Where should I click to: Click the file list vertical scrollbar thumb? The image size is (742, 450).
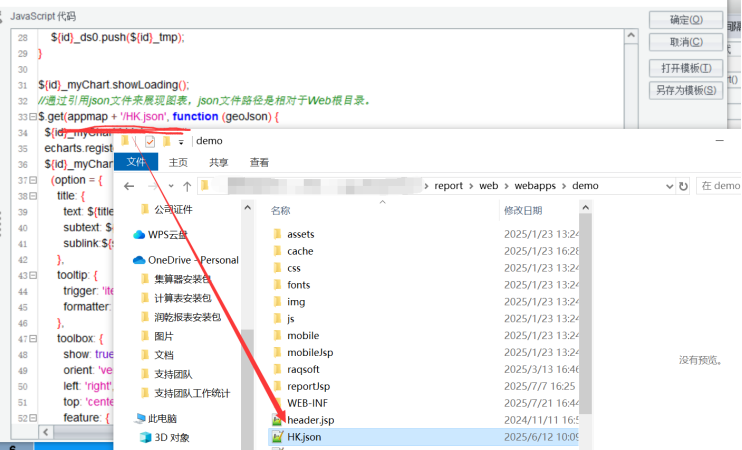585,313
